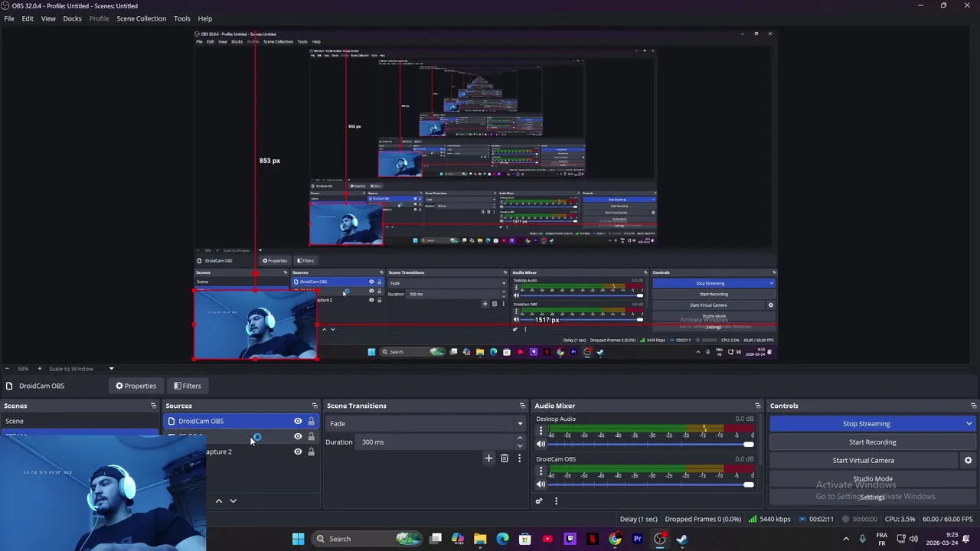Open the View menu
The width and height of the screenshot is (980, 551).
(48, 18)
